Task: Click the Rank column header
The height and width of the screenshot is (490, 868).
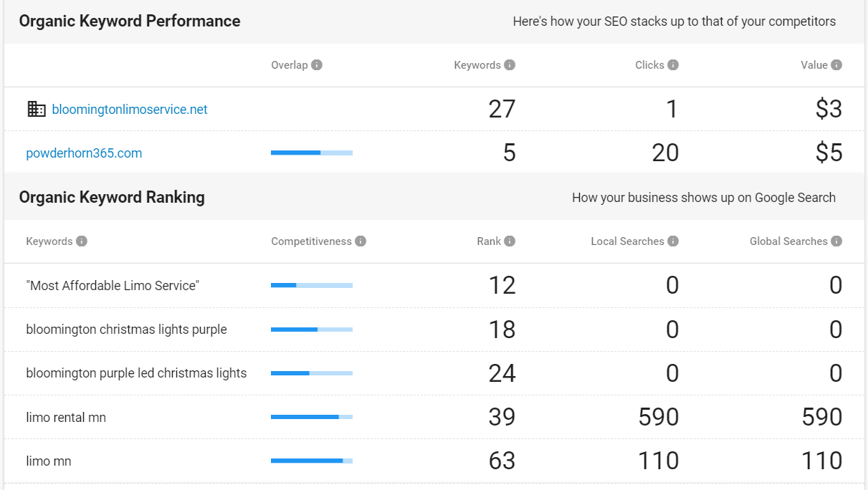Action: click(489, 241)
